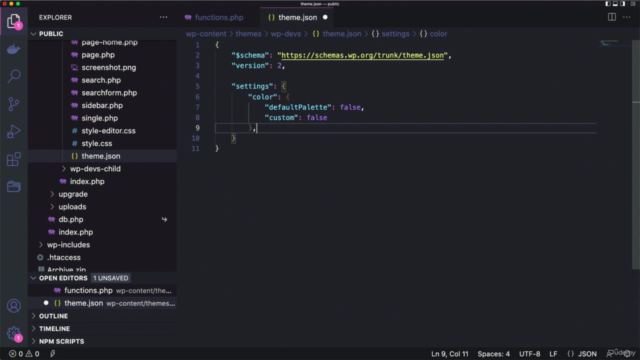Screen dimensions: 640x360
Task: Expand the uploads folder
Action: point(72,207)
